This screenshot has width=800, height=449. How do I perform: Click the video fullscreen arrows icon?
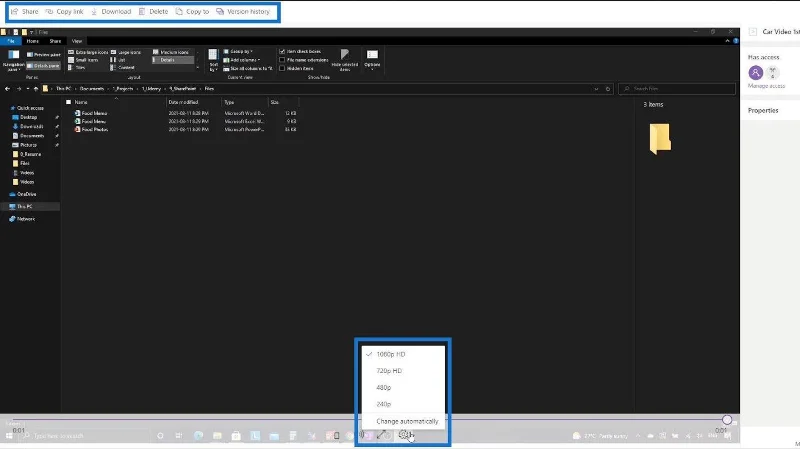coord(381,435)
